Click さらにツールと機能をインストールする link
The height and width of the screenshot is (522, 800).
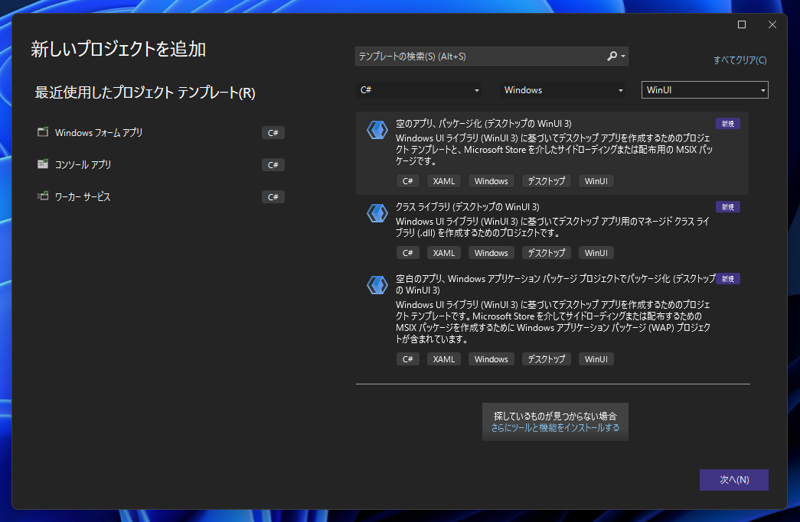click(x=555, y=428)
